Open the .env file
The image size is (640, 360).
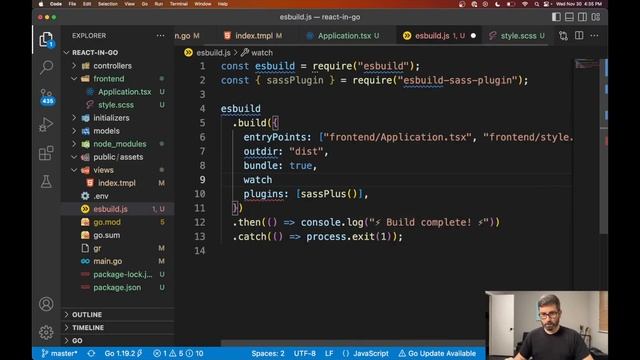[101, 196]
